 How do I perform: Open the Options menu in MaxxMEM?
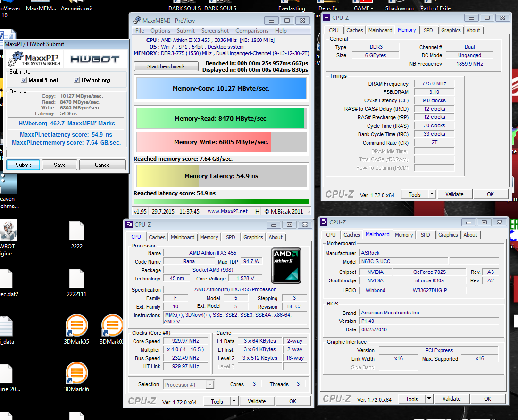pos(160,30)
